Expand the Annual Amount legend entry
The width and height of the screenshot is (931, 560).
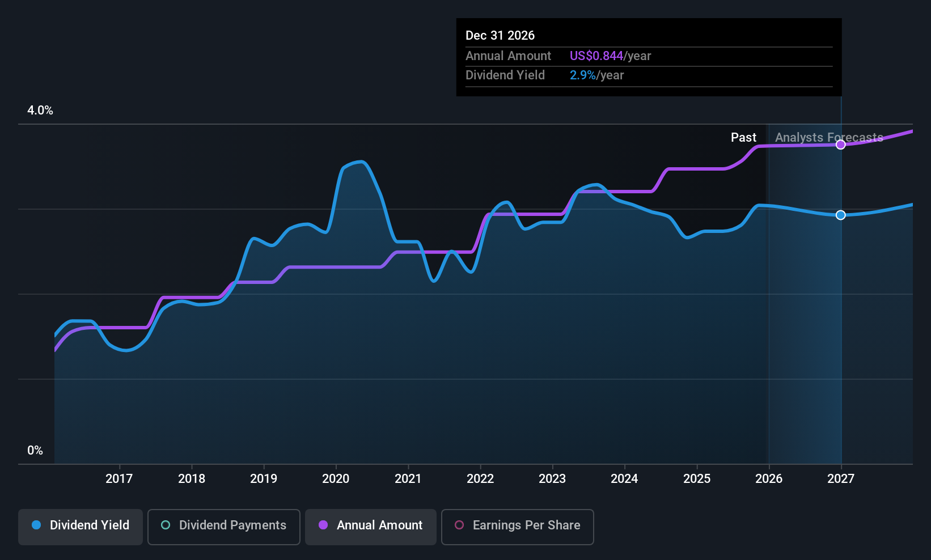click(x=370, y=527)
